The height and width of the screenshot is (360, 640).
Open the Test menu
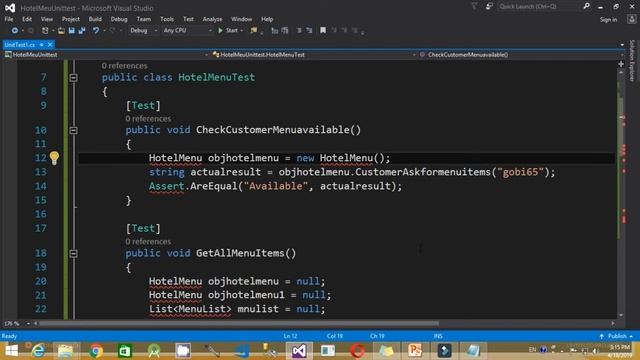[x=188, y=19]
